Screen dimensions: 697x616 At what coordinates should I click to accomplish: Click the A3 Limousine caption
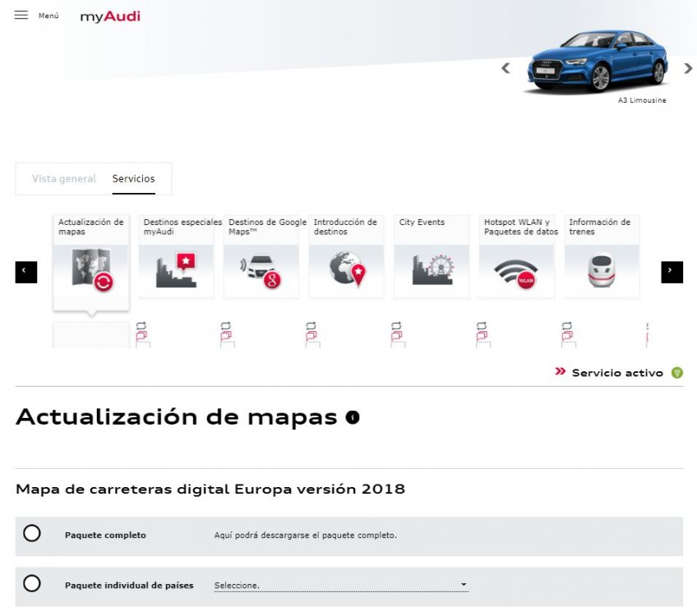point(641,100)
